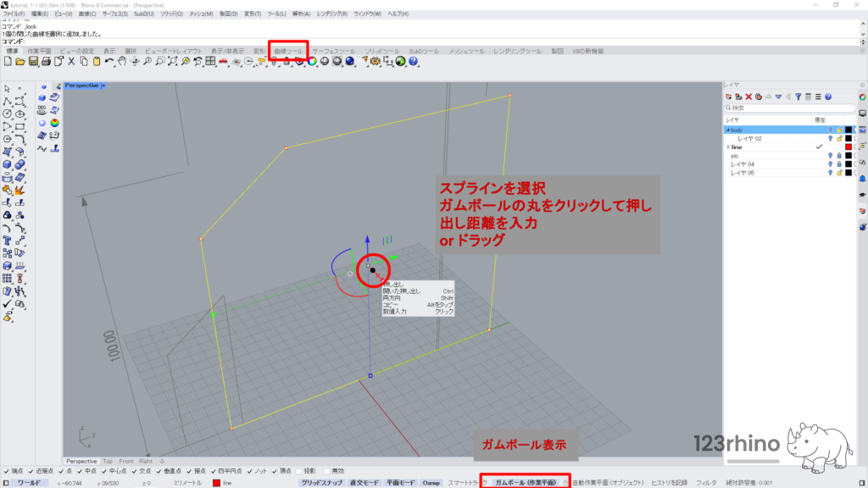This screenshot has height=488, width=868.
Task: Click the red color swatch of the line layer
Action: [x=848, y=147]
